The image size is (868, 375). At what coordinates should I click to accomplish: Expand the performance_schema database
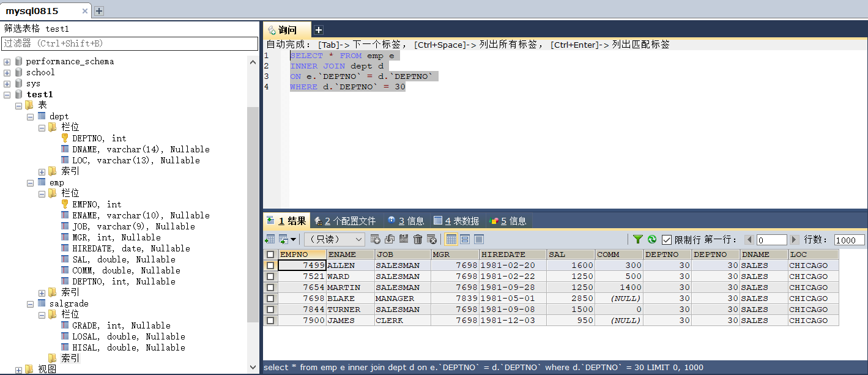point(7,62)
